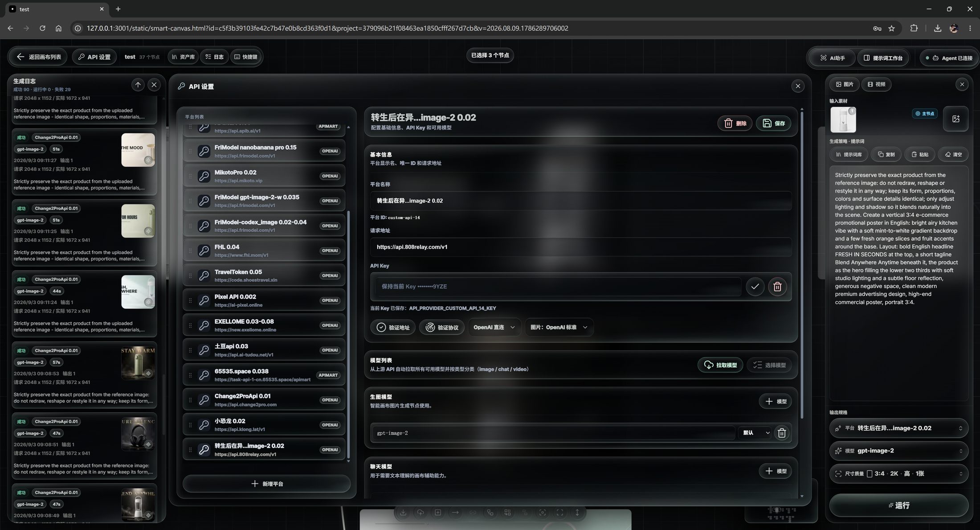The image size is (980, 530).
Task: Open the 模型 gpt-image-2 selector dropdown
Action: click(898, 451)
